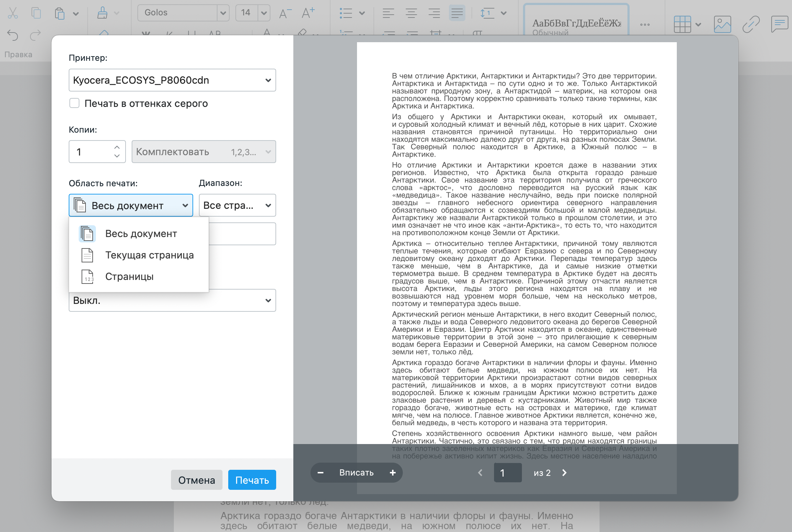Open the Kyocera printer selection dropdown
The height and width of the screenshot is (532, 792).
click(x=172, y=80)
